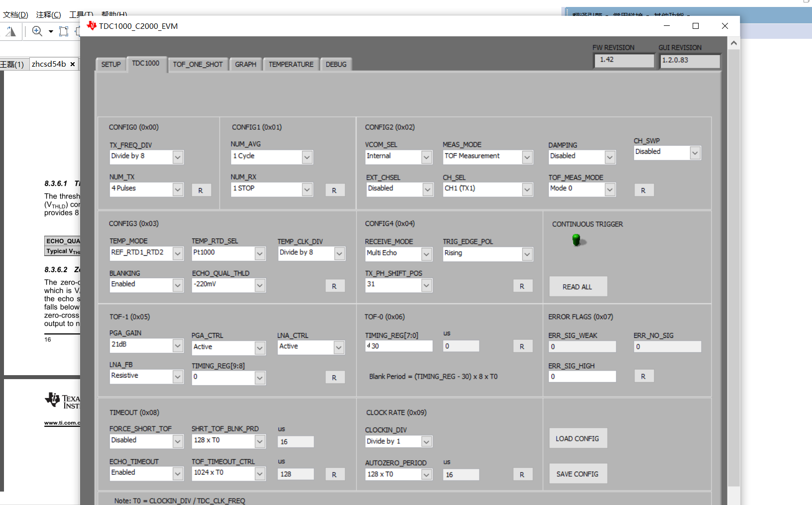Screen dimensions: 812x505
Task: Click TIMING_REG[7:0] input field
Action: [x=399, y=346]
